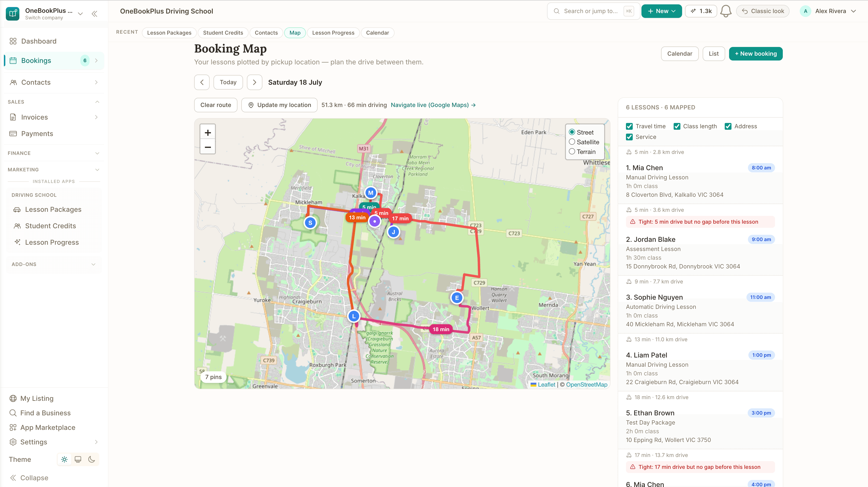Click map pin L for Liam
The height and width of the screenshot is (487, 868).
(354, 316)
